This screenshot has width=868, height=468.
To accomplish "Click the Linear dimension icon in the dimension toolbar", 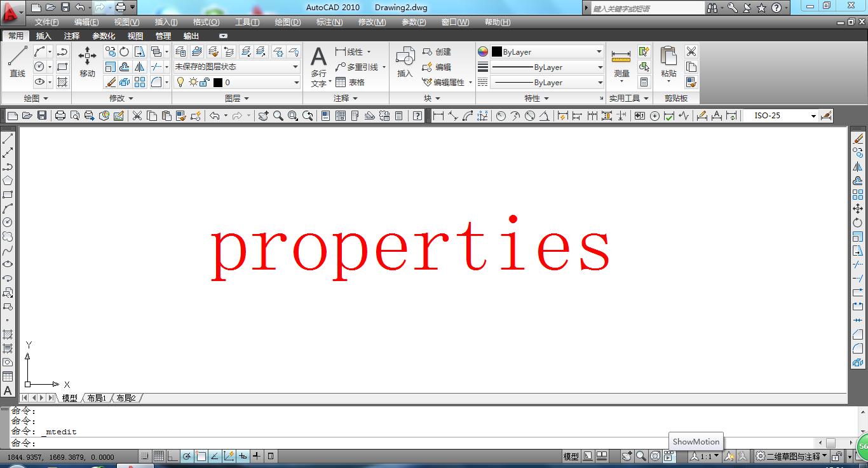I will (438, 116).
